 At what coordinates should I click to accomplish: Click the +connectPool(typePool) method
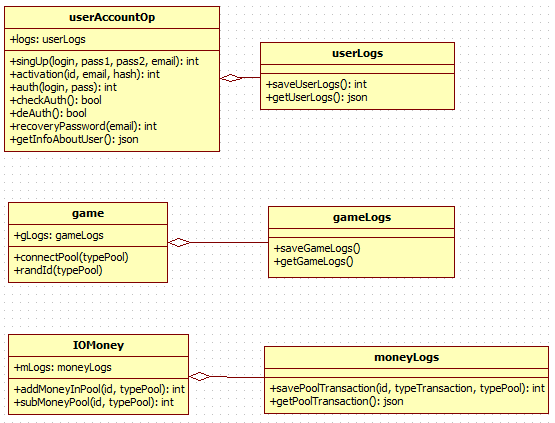point(71,257)
